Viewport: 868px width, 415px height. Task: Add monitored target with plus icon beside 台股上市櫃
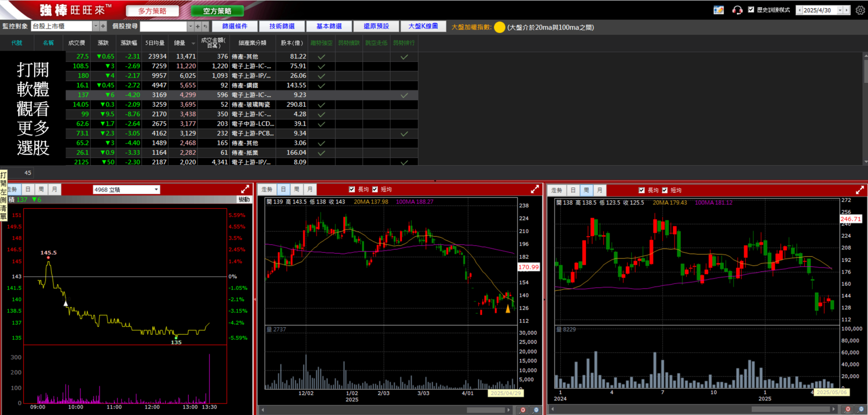103,26
